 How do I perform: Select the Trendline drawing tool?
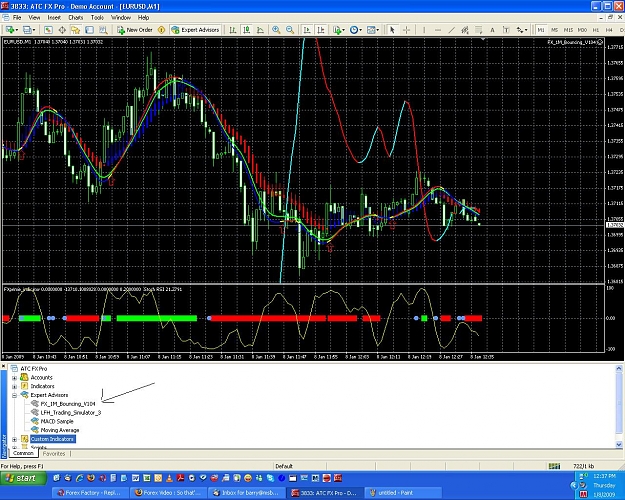pyautogui.click(x=451, y=30)
